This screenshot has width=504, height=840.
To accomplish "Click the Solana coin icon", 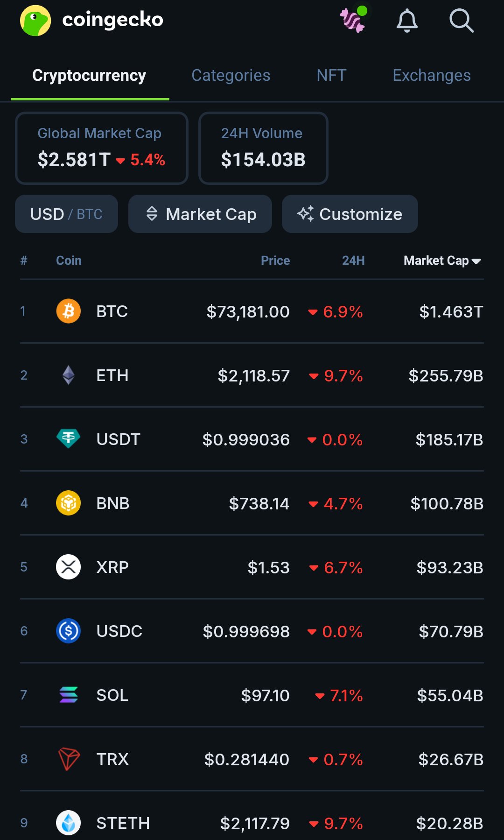I will (x=68, y=695).
